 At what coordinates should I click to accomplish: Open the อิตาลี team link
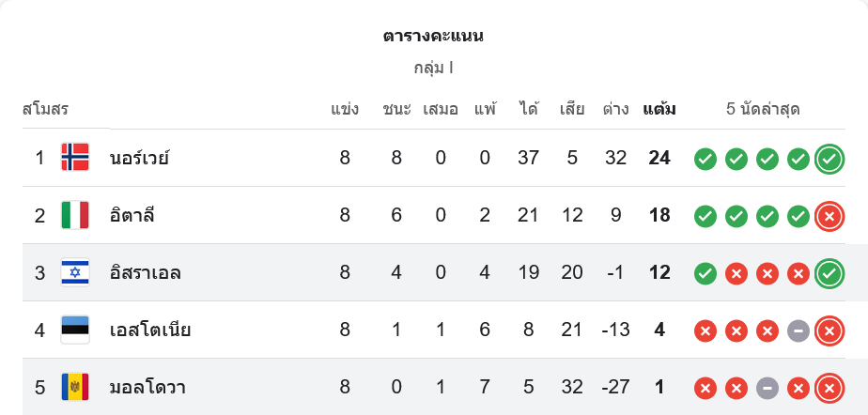pos(132,215)
